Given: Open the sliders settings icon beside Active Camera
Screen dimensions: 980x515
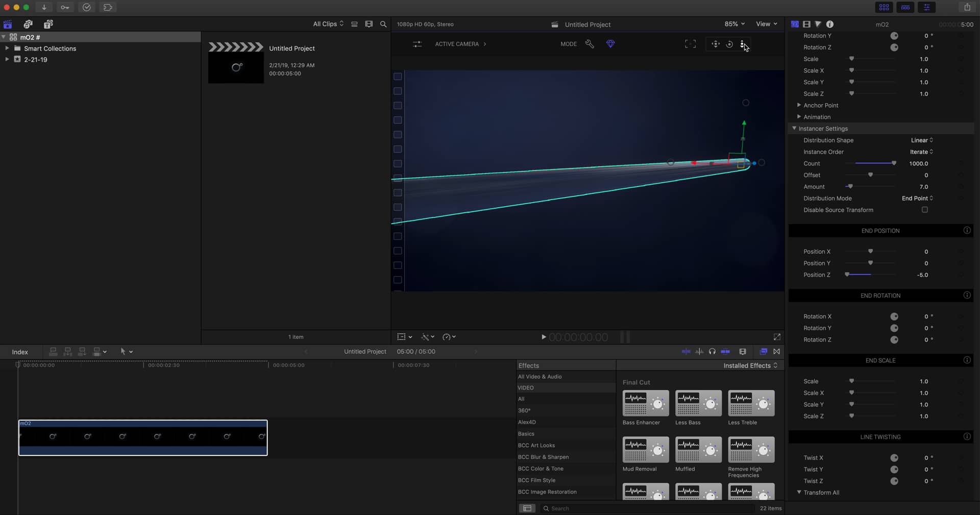Looking at the screenshot, I should 418,44.
